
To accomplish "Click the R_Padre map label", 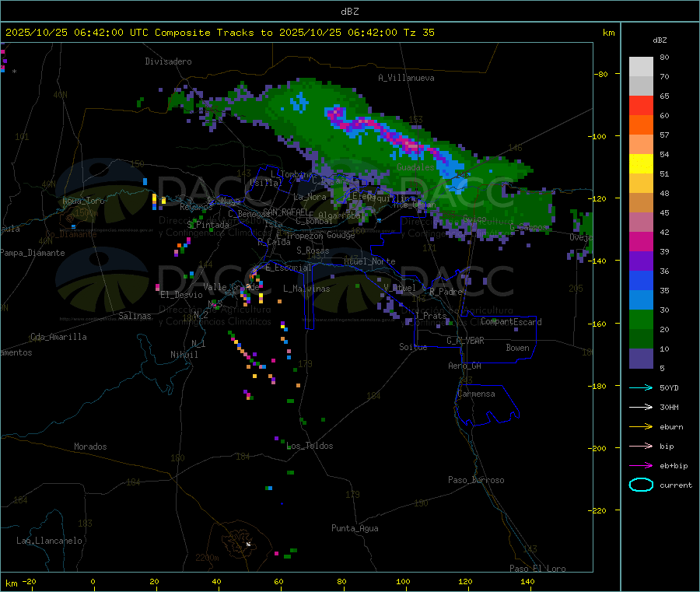I will [446, 292].
